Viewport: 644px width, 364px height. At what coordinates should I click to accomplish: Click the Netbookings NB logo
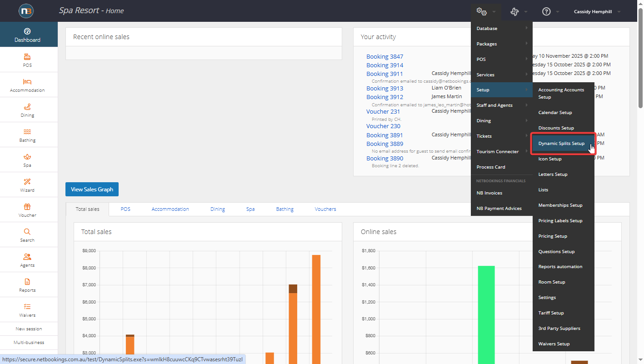26,11
